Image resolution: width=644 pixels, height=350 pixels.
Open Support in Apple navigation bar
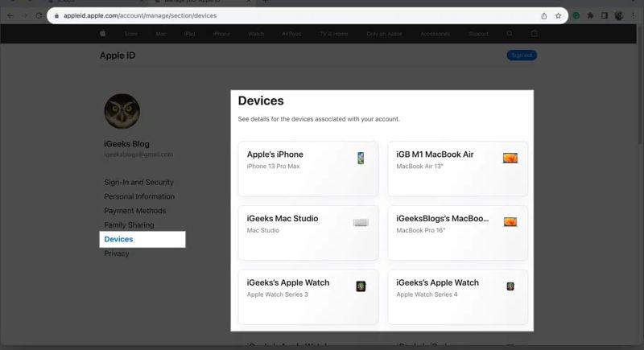[478, 34]
